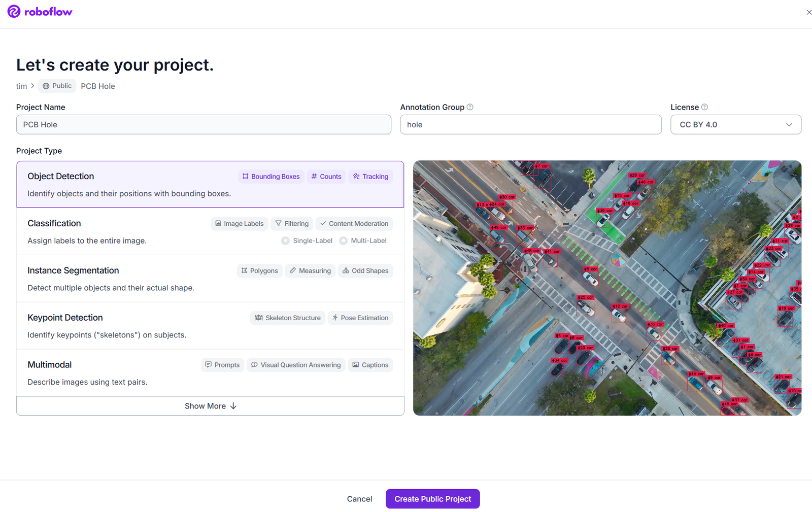The height and width of the screenshot is (512, 812).
Task: Expand more project types with Show More
Action: [x=210, y=405]
